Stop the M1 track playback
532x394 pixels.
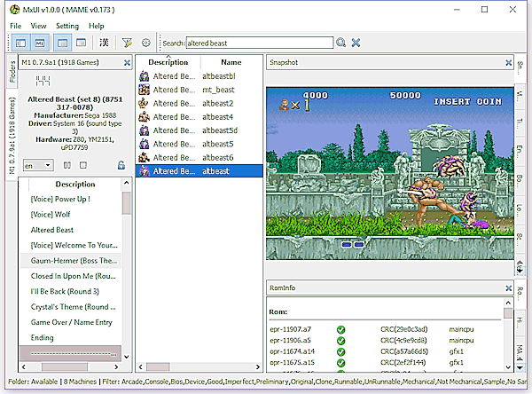click(82, 165)
